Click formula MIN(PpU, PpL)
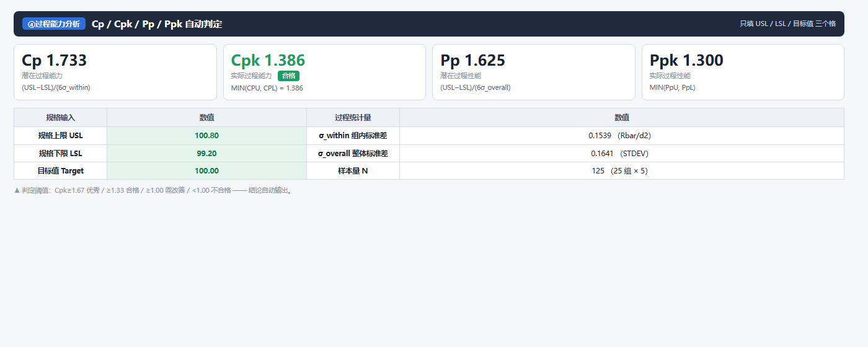This screenshot has width=868, height=347. coord(674,87)
